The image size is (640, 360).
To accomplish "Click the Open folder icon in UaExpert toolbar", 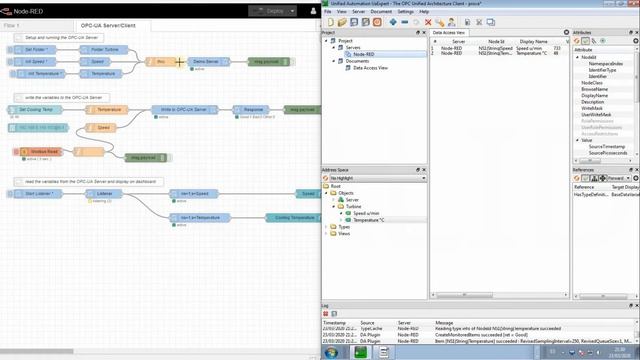I will click(x=342, y=22).
